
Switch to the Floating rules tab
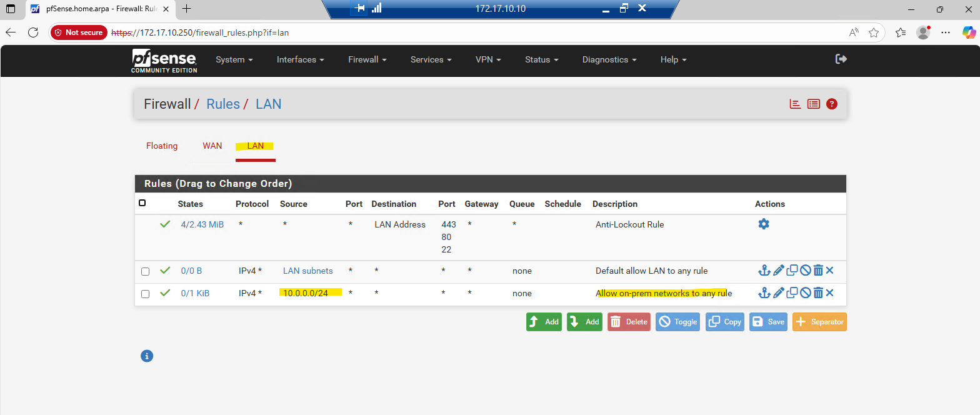coord(162,146)
